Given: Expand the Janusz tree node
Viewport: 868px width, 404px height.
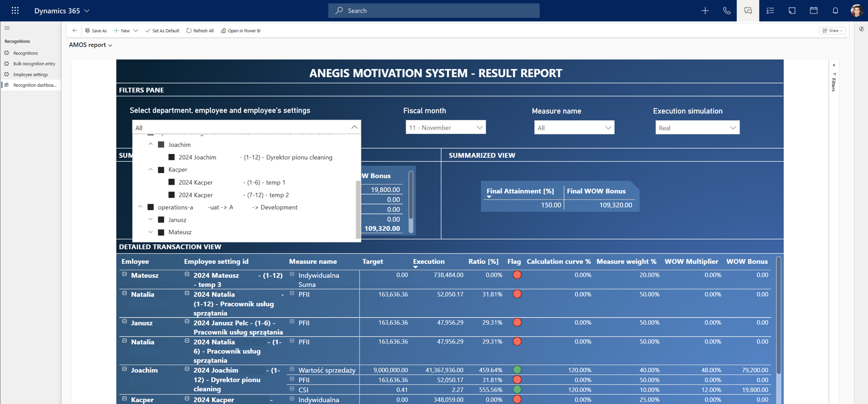Looking at the screenshot, I should pos(151,219).
